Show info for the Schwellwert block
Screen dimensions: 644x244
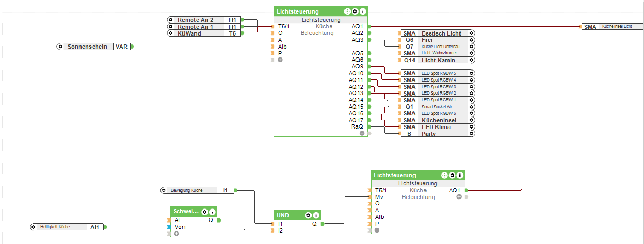[x=212, y=212]
